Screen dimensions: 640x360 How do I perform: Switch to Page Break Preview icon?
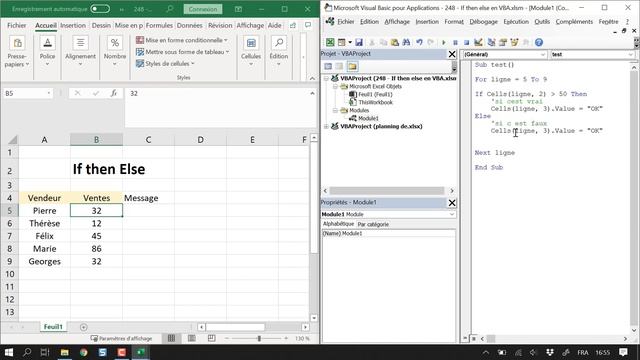point(211,338)
